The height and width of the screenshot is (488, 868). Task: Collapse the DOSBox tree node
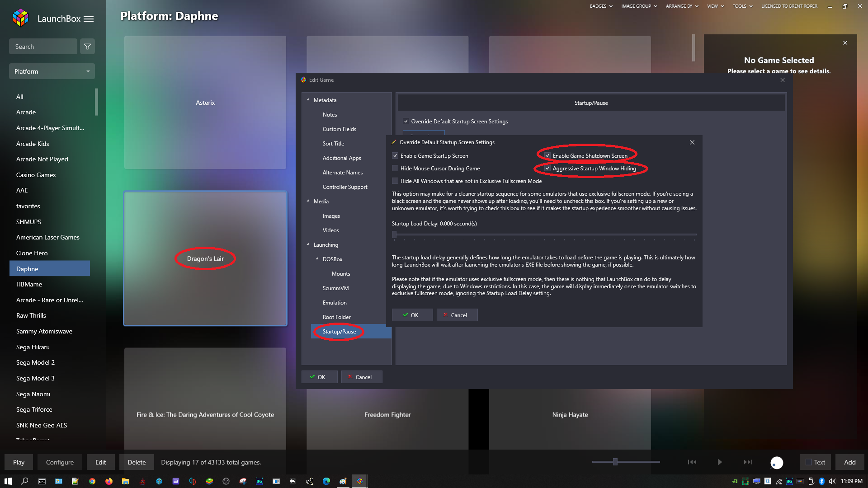[x=317, y=259]
